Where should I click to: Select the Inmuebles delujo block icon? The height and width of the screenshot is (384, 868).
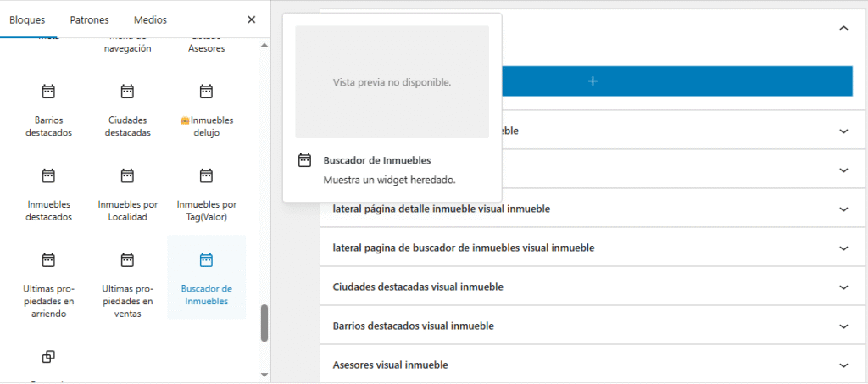coord(206,91)
